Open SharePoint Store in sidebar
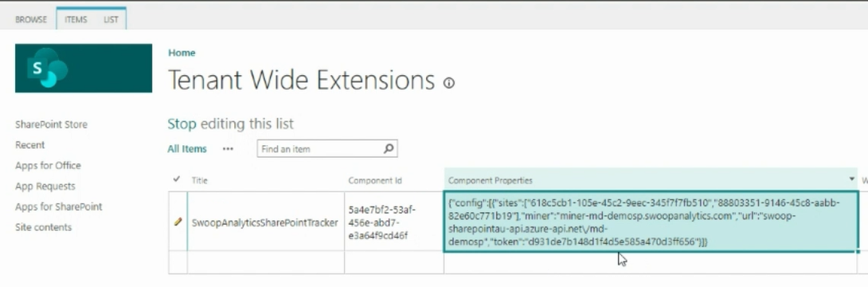 click(x=52, y=124)
